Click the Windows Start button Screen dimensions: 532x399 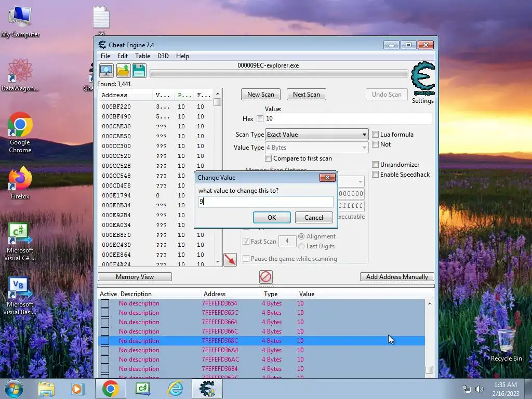(x=14, y=389)
